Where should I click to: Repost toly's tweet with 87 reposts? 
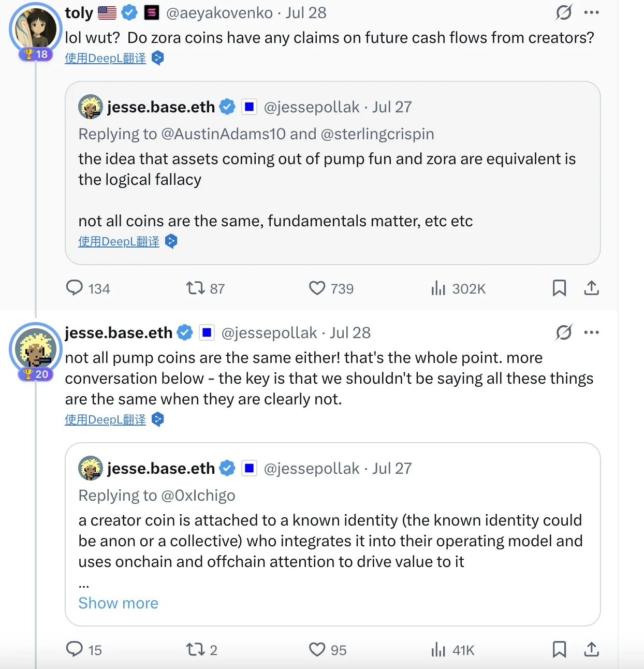click(196, 288)
